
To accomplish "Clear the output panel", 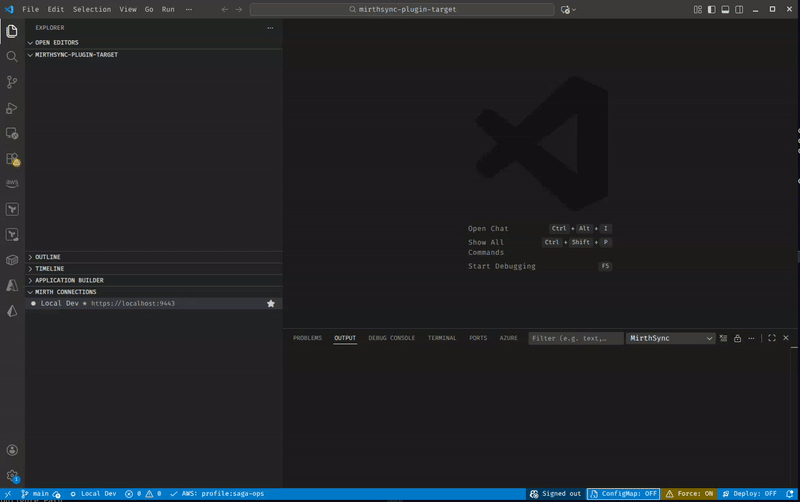I will 723,338.
